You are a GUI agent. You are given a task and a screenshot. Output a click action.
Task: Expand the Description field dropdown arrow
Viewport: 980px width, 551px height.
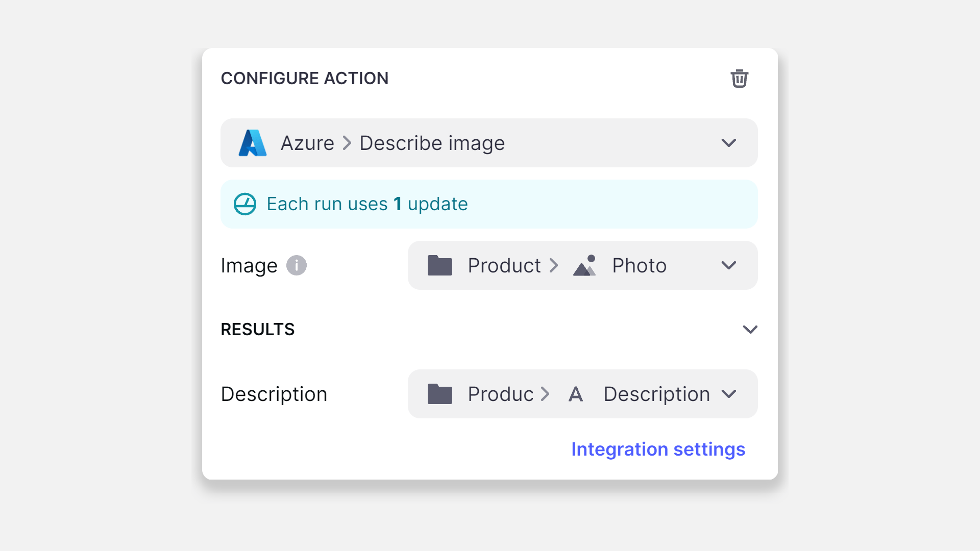728,394
